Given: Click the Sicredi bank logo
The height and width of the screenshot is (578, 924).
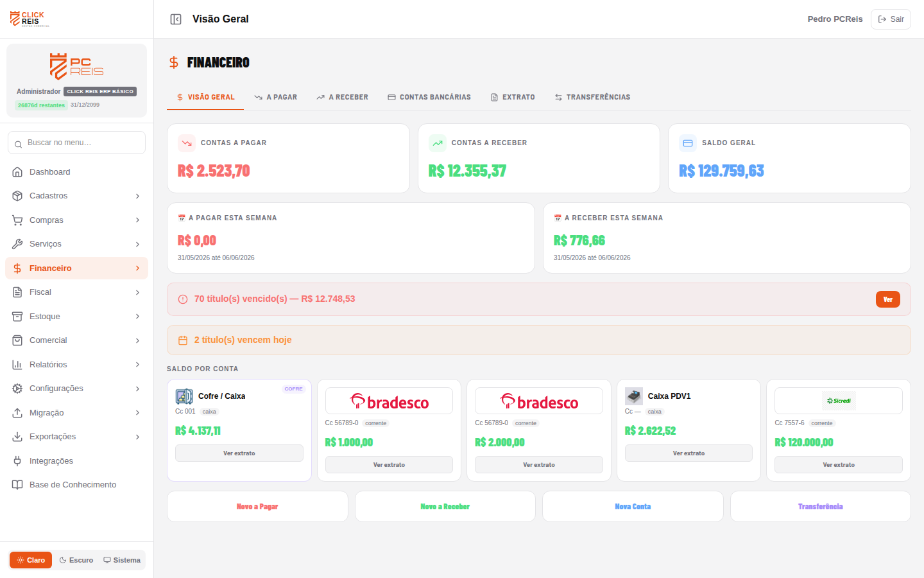Looking at the screenshot, I should point(839,401).
